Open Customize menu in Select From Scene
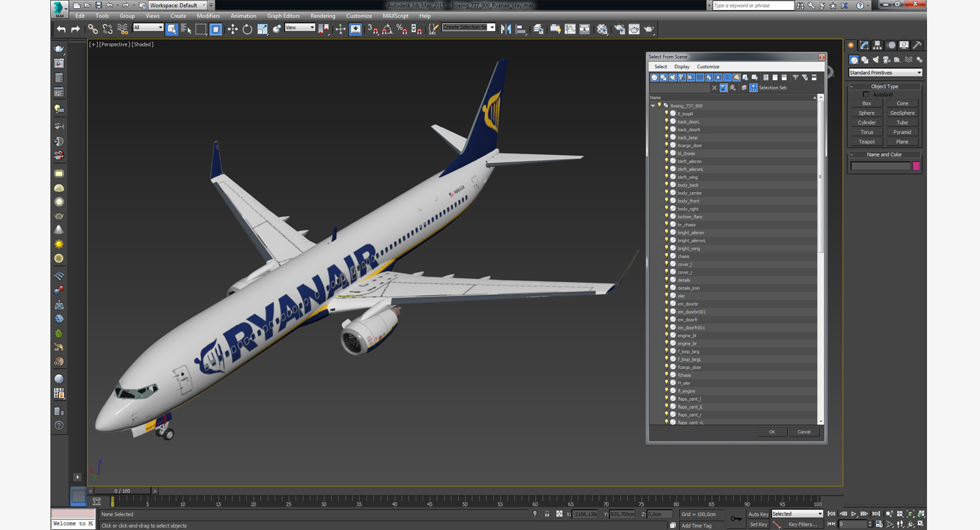The height and width of the screenshot is (530, 980). coord(708,67)
